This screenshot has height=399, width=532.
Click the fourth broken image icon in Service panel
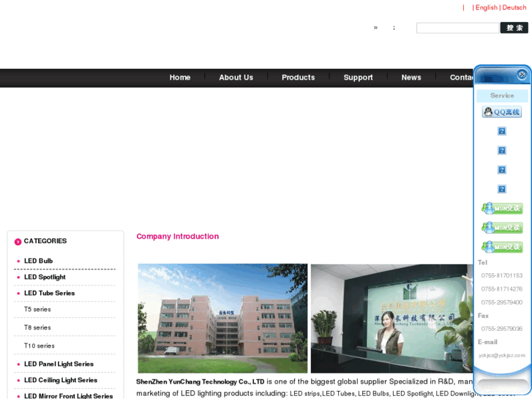pyautogui.click(x=502, y=189)
